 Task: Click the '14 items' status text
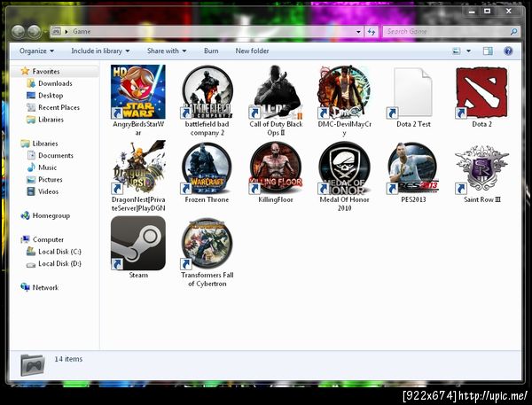[x=68, y=359]
